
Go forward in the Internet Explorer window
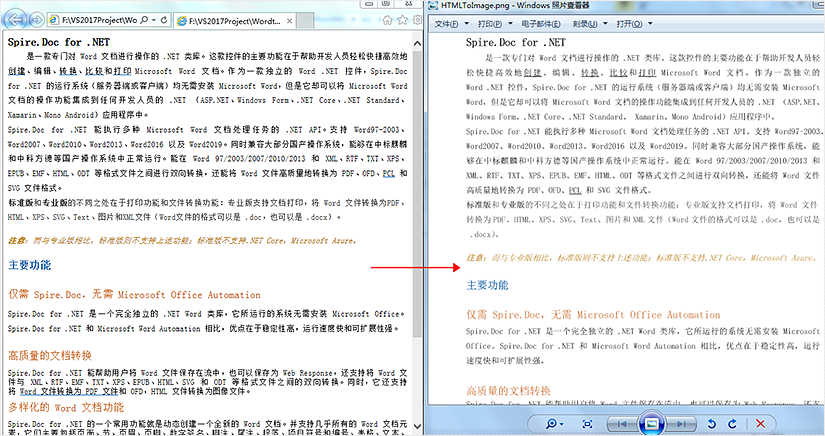point(36,20)
